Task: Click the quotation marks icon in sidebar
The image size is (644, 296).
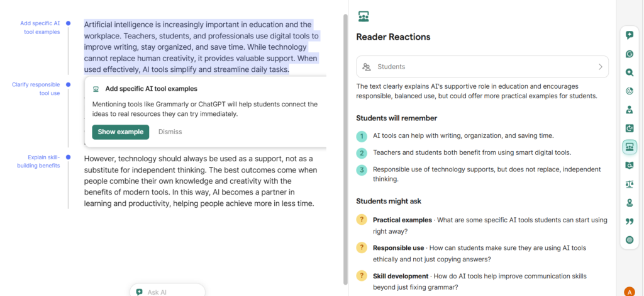Action: coord(629,221)
